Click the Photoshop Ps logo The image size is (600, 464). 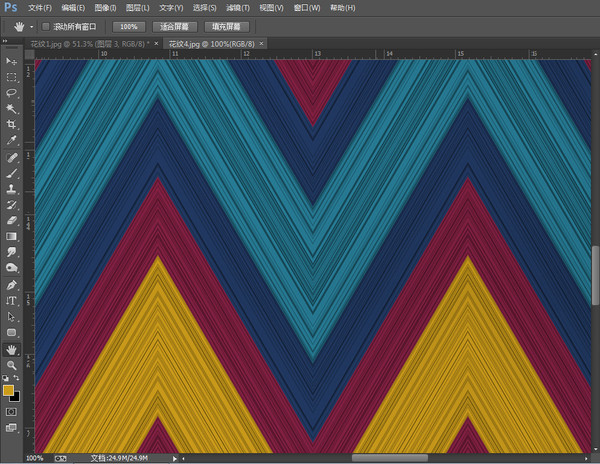[x=10, y=7]
